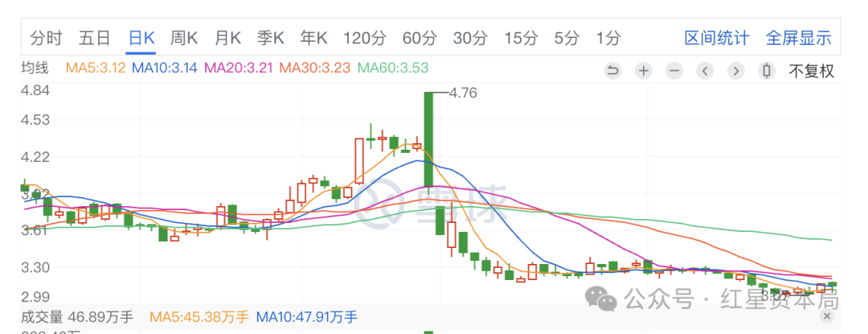Click the candlestick chart style icon
The height and width of the screenshot is (334, 868).
click(766, 71)
